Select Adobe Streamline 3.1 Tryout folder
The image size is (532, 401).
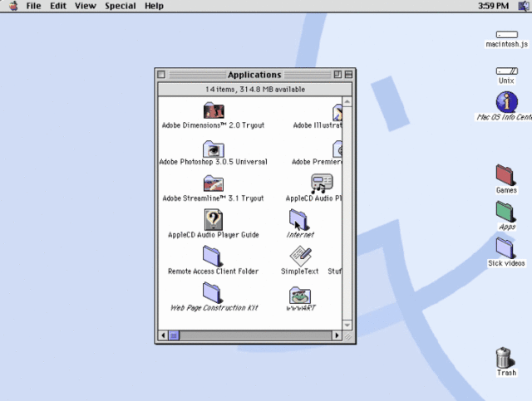click(214, 183)
